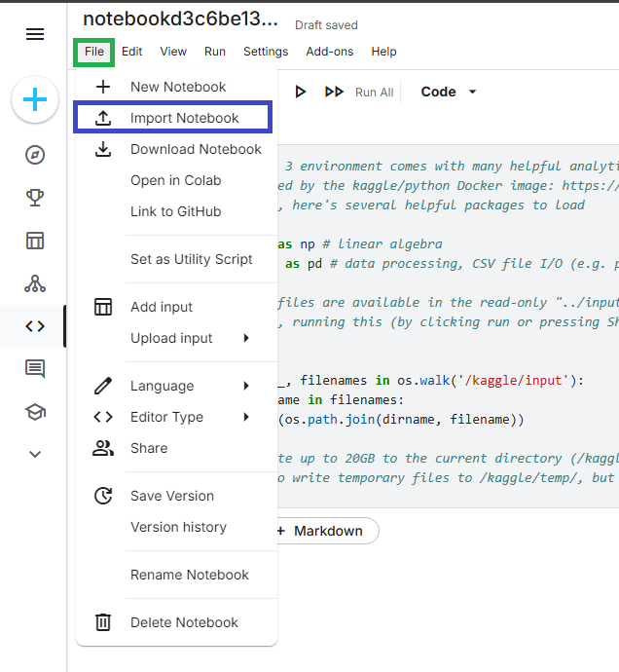Open Version history
619x672 pixels.
[176, 527]
